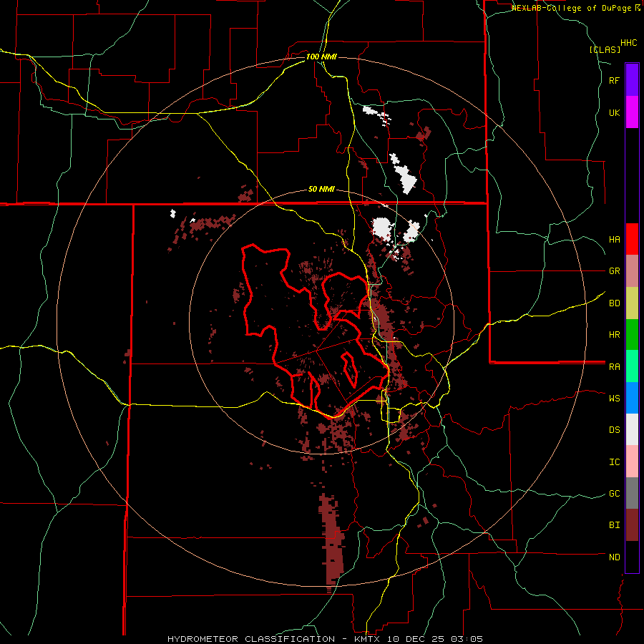Click the 50 NMI range ring label
This screenshot has height=644, width=644.
[321, 190]
